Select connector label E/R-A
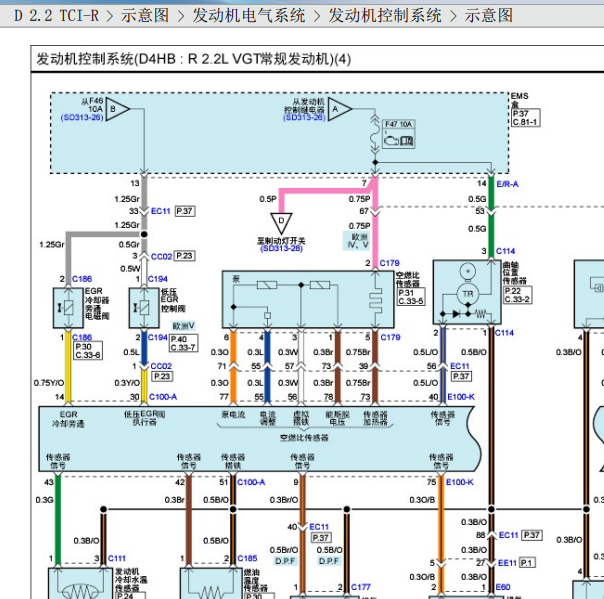Image resolution: width=604 pixels, height=599 pixels. (x=507, y=184)
